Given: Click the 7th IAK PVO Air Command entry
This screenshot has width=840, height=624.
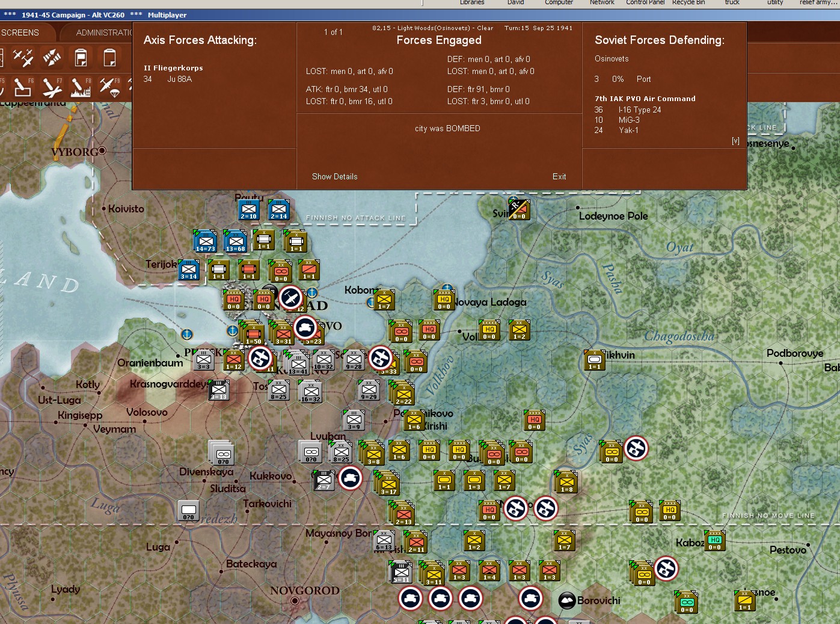Looking at the screenshot, I should (x=645, y=99).
